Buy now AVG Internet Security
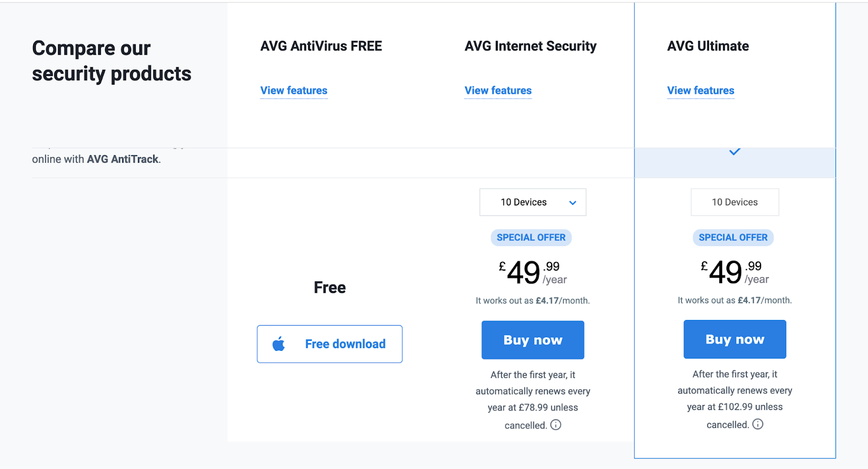Screen dimensions: 868x469 pos(533,340)
